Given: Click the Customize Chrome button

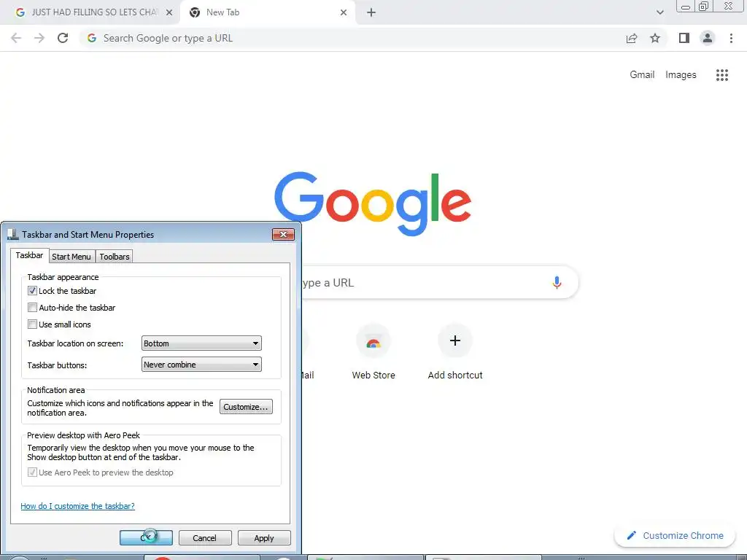Looking at the screenshot, I should 676,535.
